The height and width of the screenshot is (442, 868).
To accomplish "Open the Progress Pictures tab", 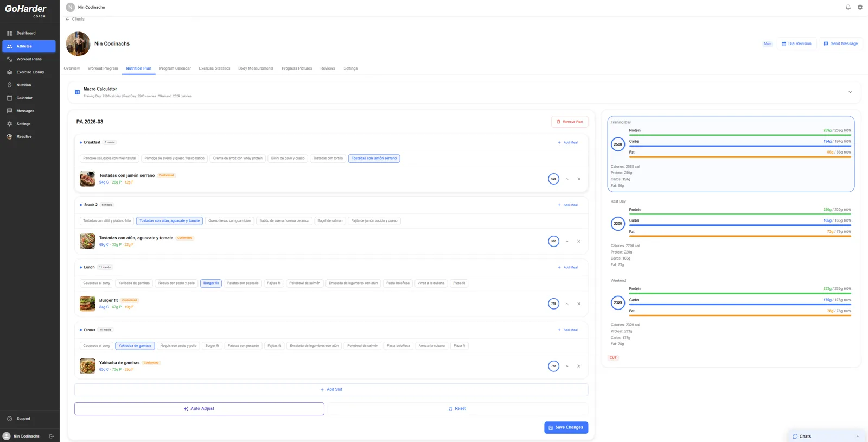I will tap(297, 68).
